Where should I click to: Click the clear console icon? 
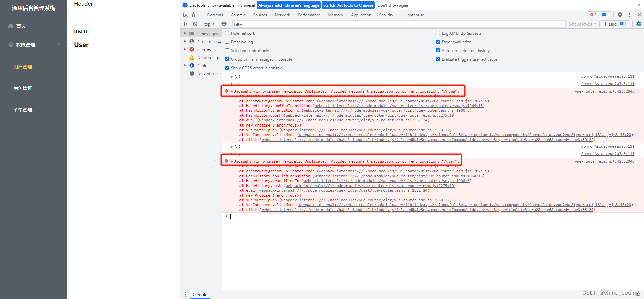point(195,24)
